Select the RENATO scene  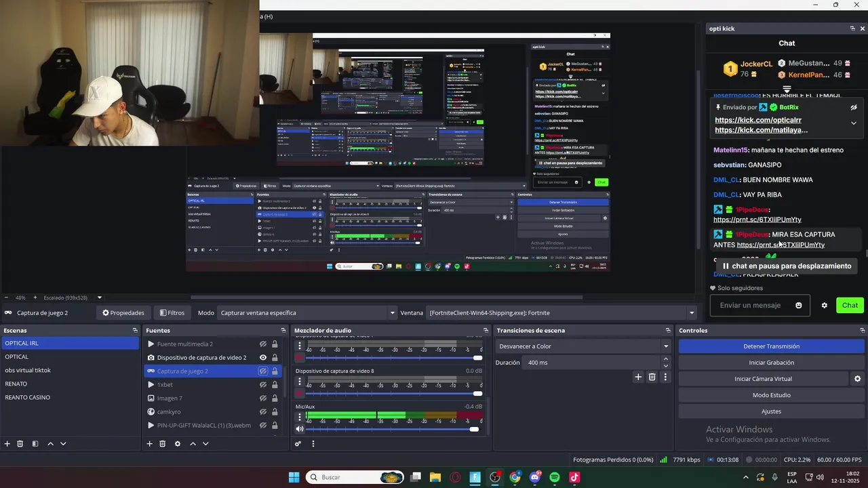69,384
